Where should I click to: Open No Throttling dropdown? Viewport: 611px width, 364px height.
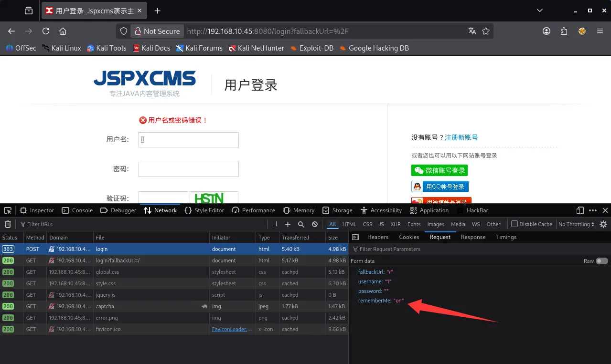click(576, 224)
